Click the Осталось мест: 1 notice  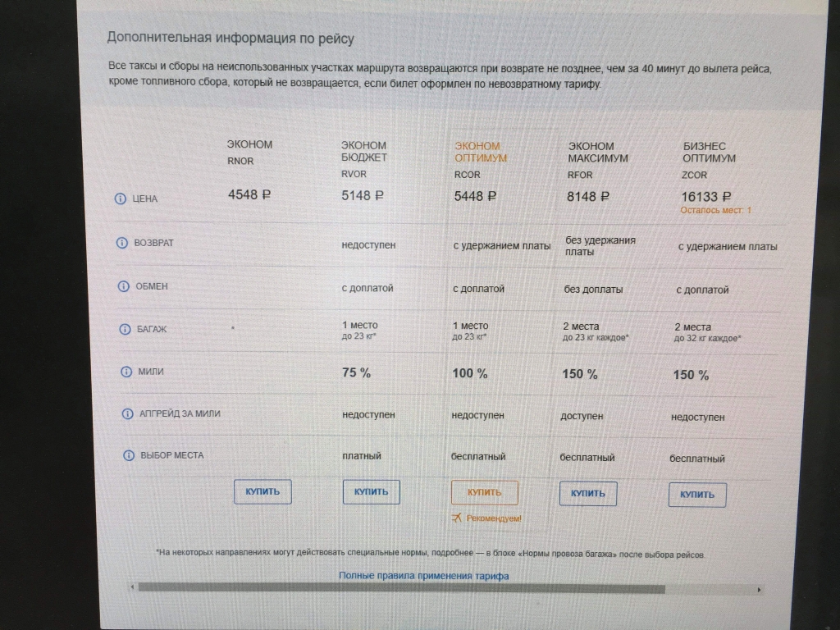pyautogui.click(x=715, y=211)
